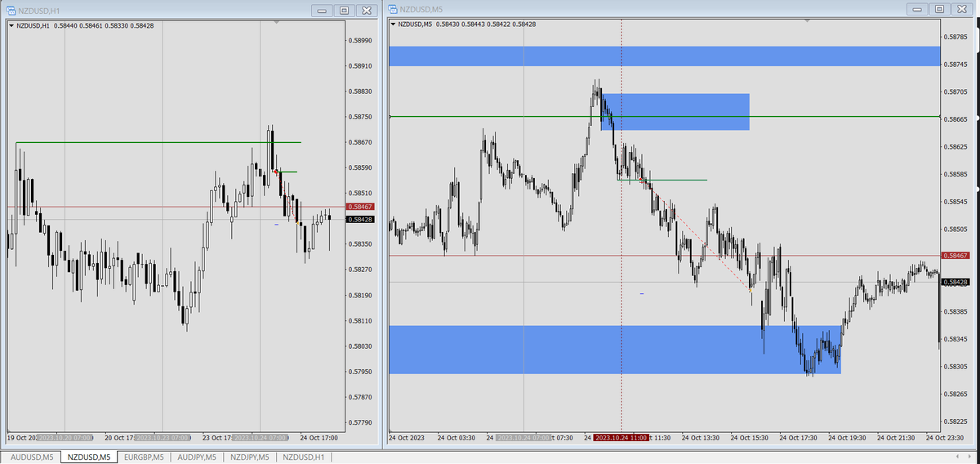Viewport: 980px width, 464px height.
Task: Click the red 0.58467 price label in H1 chart
Action: [361, 207]
